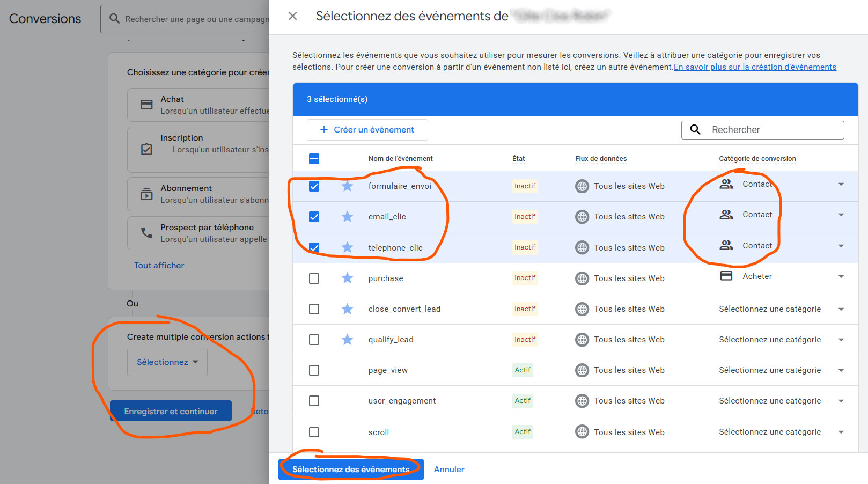Click the globe icon in page_view row
Viewport: 868px width, 484px height.
coord(582,370)
